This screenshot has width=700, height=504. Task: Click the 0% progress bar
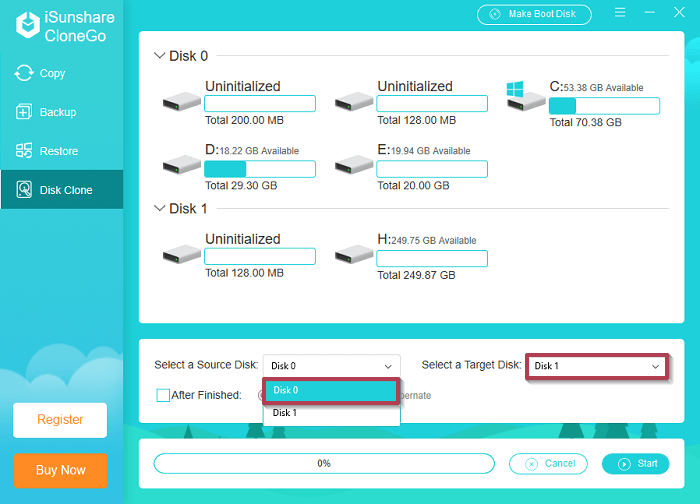[x=323, y=464]
